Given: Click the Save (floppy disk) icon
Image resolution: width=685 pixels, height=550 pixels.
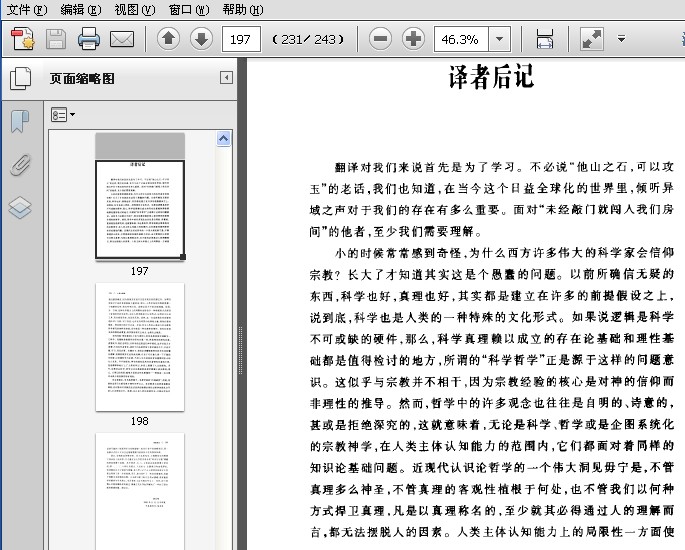Looking at the screenshot, I should coord(56,39).
